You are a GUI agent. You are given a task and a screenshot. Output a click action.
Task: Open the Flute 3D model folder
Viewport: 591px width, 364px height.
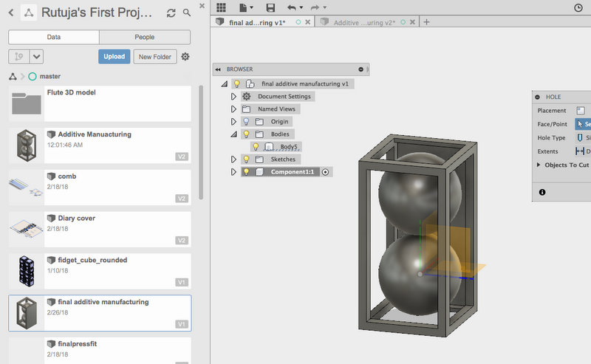100,103
